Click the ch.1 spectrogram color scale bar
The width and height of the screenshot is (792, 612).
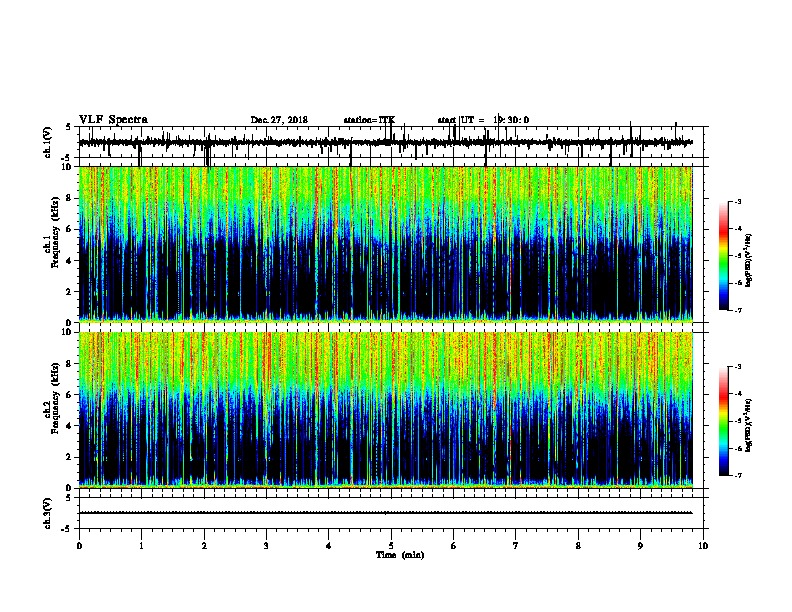coord(723,256)
